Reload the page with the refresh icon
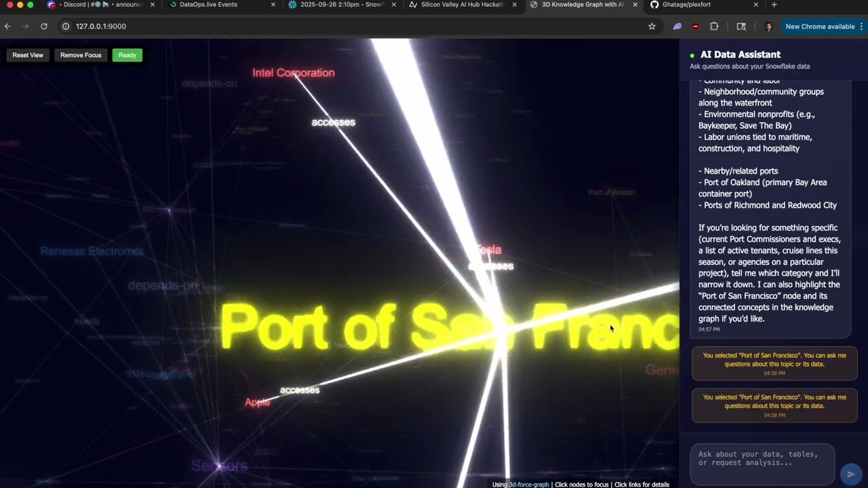The image size is (868, 488). (x=44, y=26)
